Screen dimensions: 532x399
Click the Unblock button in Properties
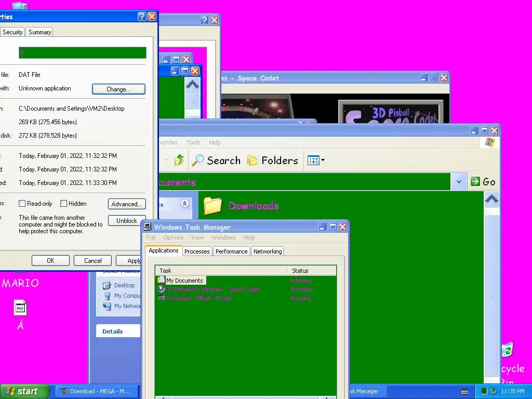pyautogui.click(x=127, y=220)
